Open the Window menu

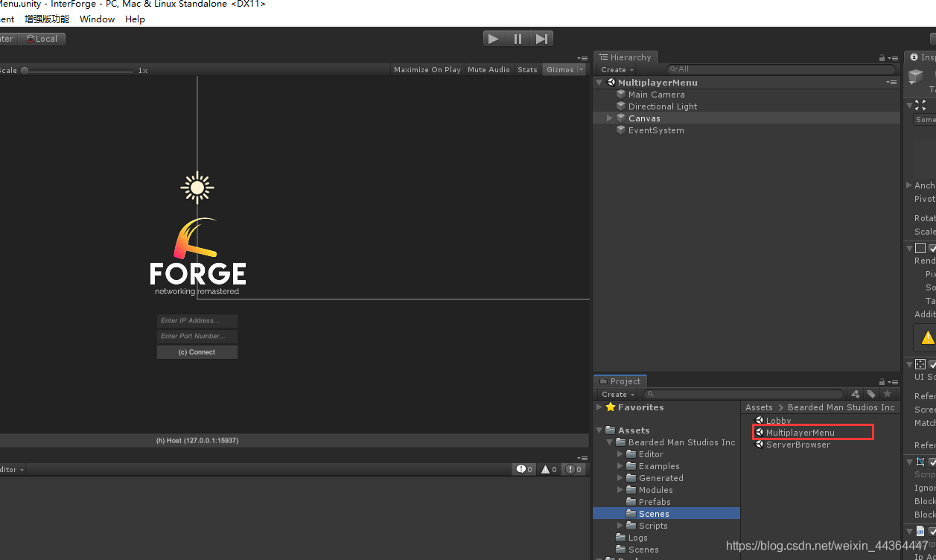point(97,19)
